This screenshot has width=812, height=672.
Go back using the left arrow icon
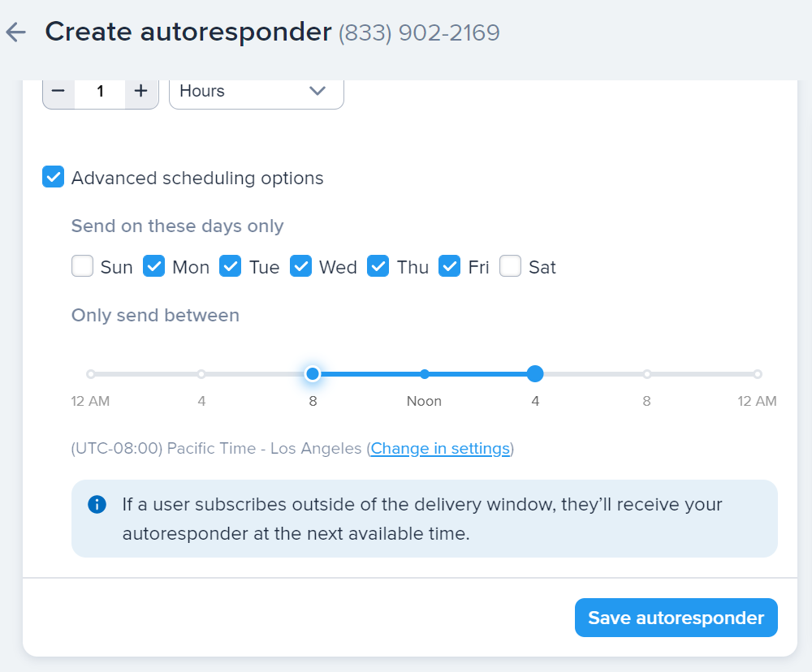[x=16, y=32]
